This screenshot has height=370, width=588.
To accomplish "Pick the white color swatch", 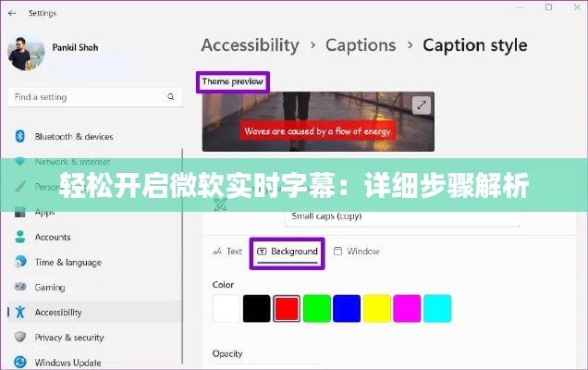I will pos(227,308).
